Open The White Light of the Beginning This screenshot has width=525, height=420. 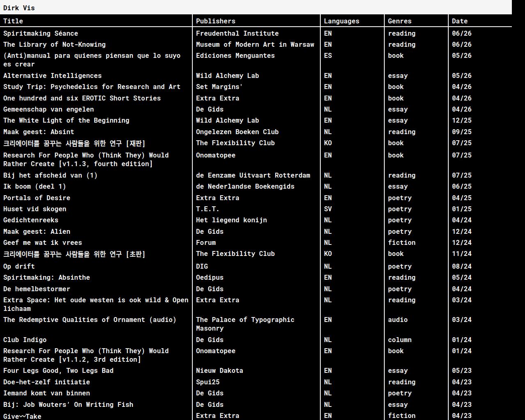tap(66, 120)
